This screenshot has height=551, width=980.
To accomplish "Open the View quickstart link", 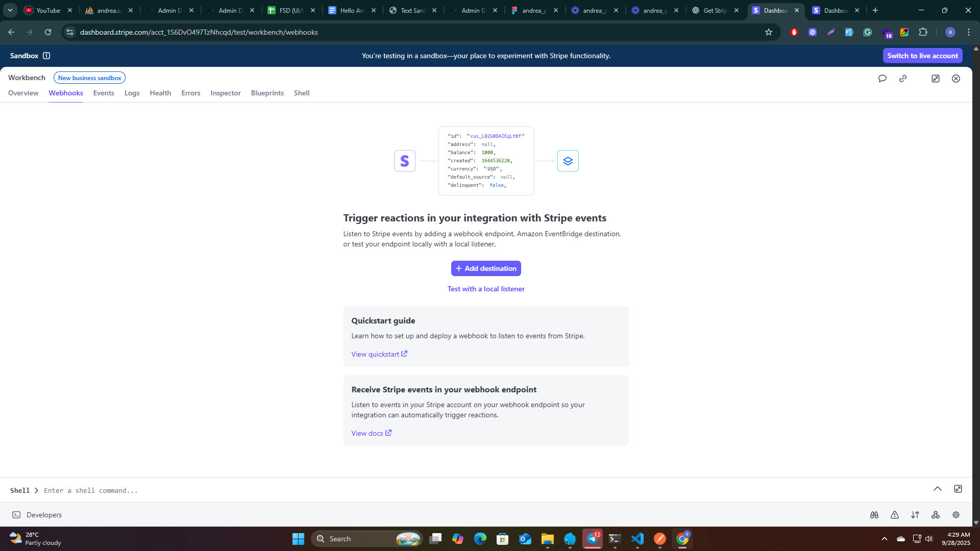I will pos(379,354).
